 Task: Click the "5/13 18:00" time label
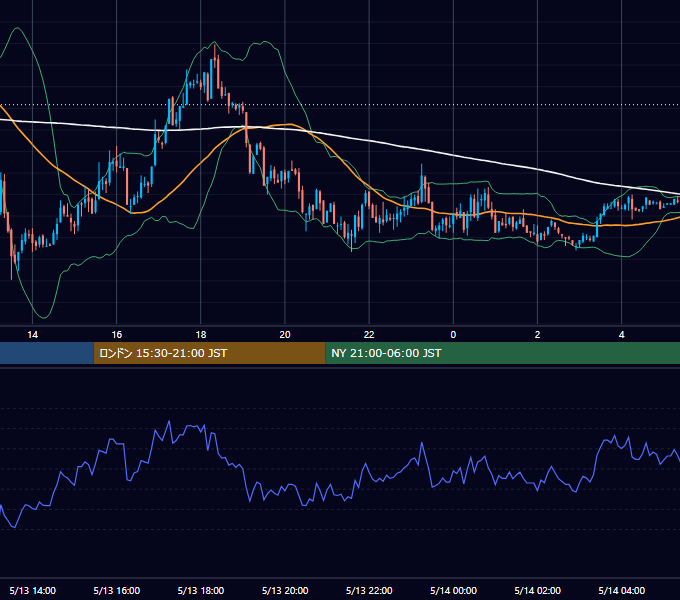point(201,590)
